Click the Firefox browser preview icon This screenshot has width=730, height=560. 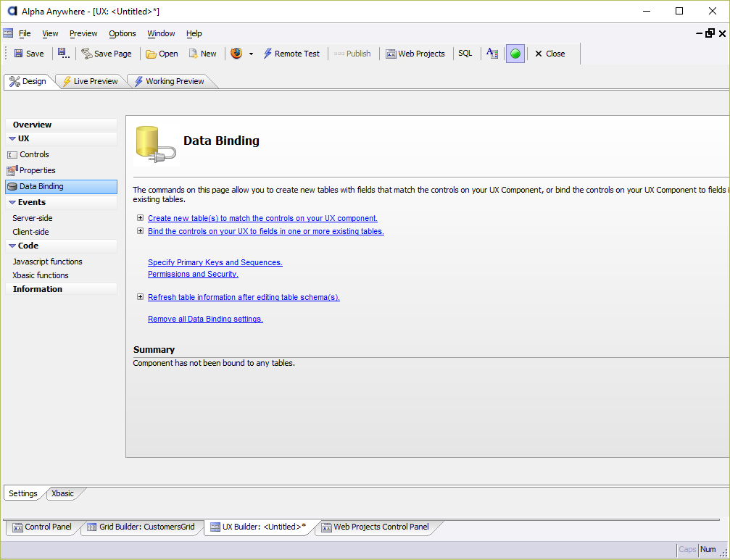pos(236,54)
